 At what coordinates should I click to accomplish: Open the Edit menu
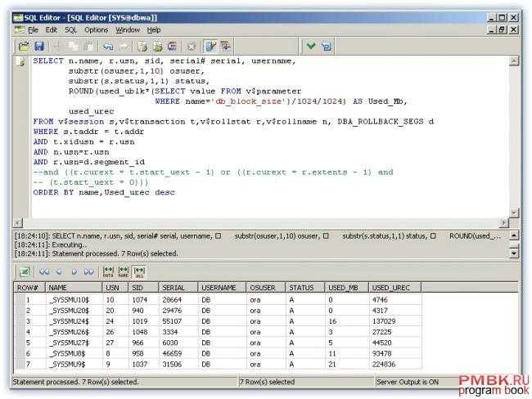pos(52,30)
